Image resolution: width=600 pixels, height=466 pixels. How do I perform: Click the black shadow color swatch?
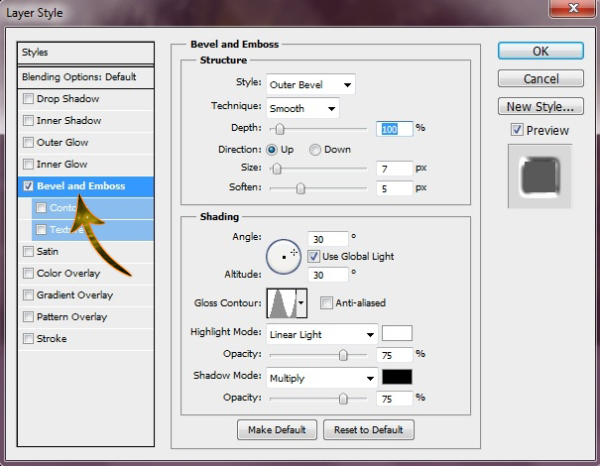click(x=397, y=378)
